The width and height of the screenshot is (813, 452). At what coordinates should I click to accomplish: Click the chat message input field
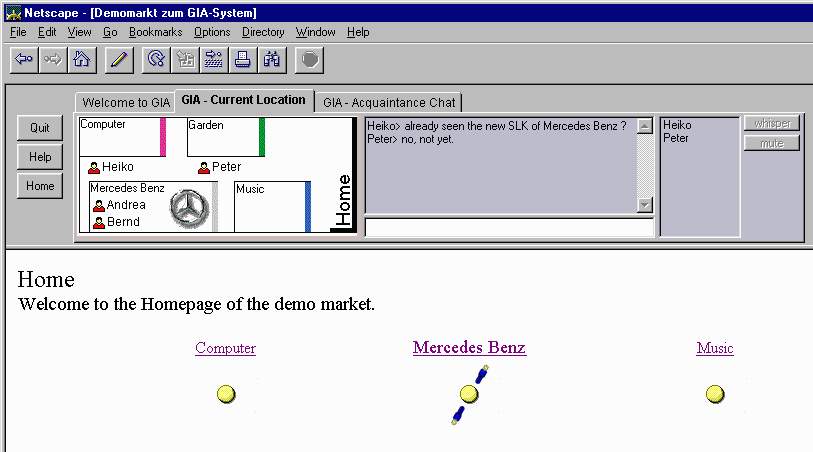pyautogui.click(x=508, y=227)
